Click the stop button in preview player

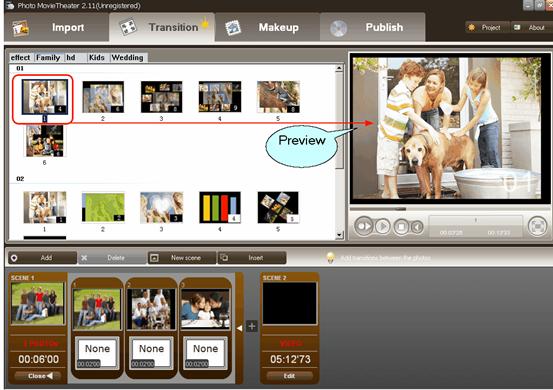pyautogui.click(x=401, y=226)
